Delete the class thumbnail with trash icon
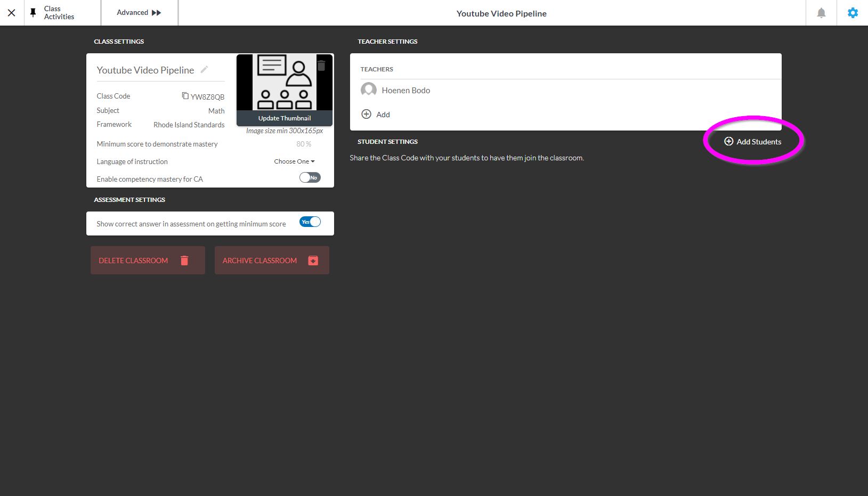This screenshot has width=868, height=496. pyautogui.click(x=321, y=66)
